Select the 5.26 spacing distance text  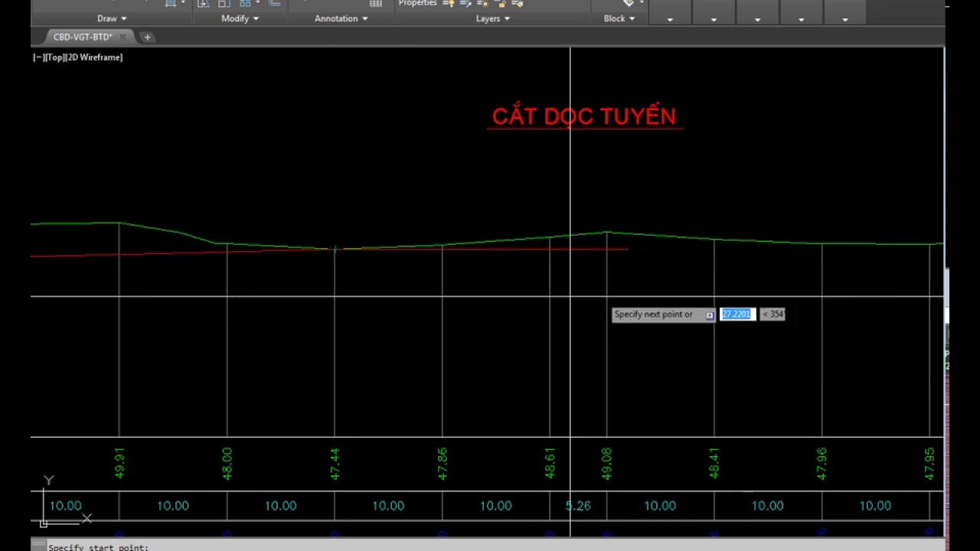[x=578, y=506]
